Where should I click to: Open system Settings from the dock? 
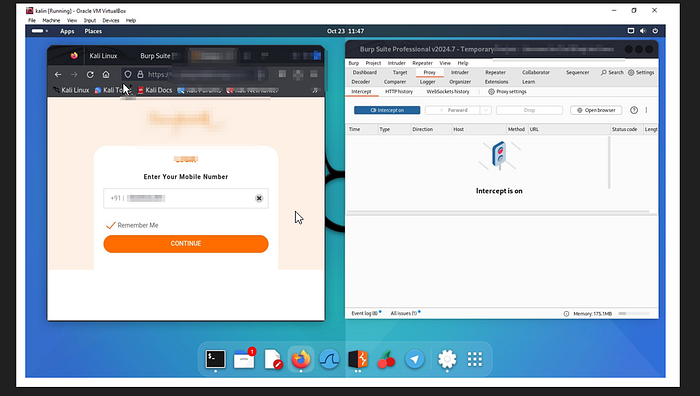pos(447,359)
